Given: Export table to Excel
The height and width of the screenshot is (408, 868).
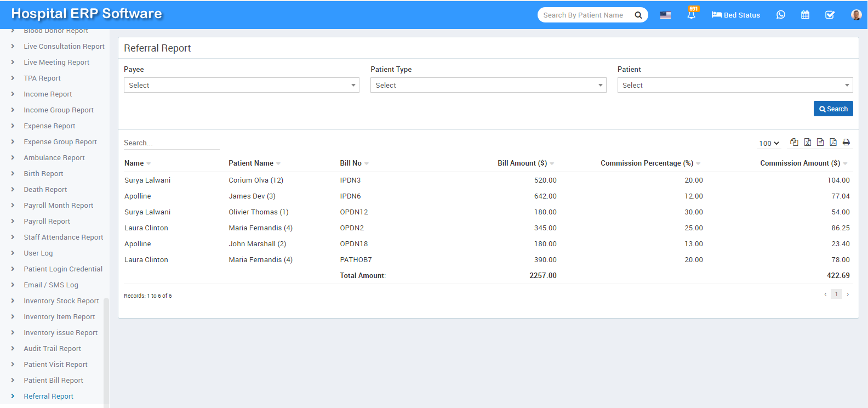Looking at the screenshot, I should point(807,142).
